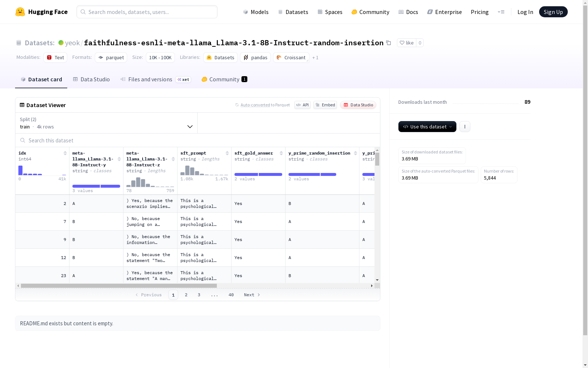
Task: Sort the y_prime_random_insertion column
Action: (355, 153)
